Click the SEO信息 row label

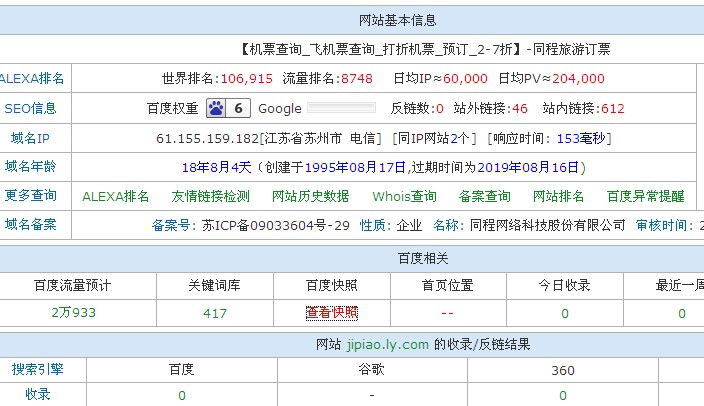(31, 108)
